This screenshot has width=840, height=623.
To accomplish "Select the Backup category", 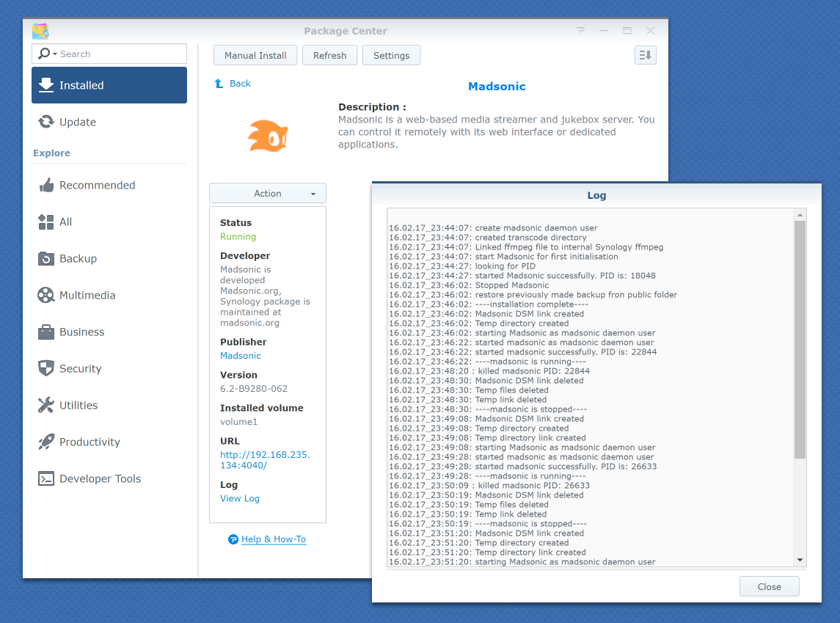I will click(109, 259).
